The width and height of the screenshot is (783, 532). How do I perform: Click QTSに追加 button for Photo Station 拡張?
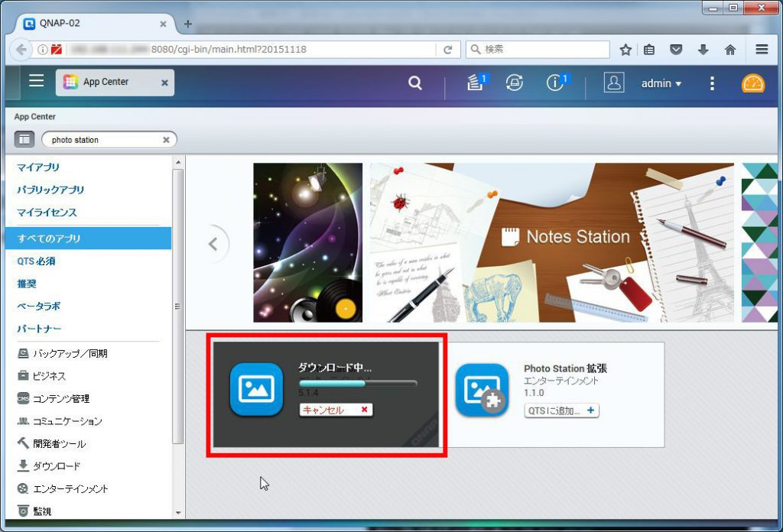(561, 410)
